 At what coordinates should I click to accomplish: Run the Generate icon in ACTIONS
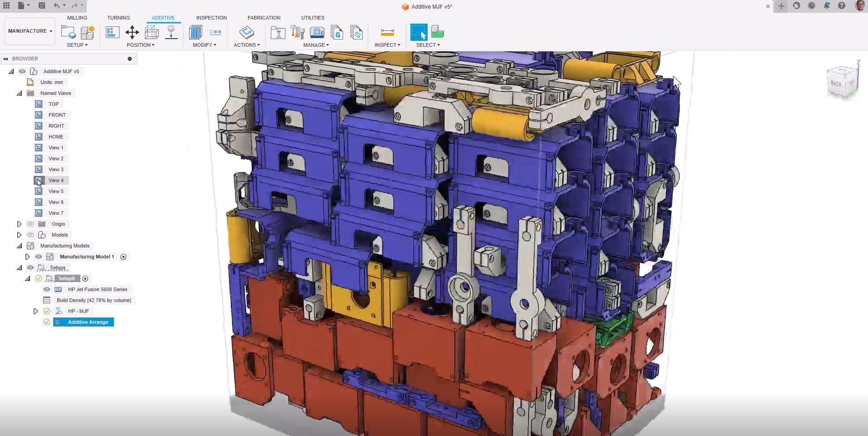(x=246, y=32)
